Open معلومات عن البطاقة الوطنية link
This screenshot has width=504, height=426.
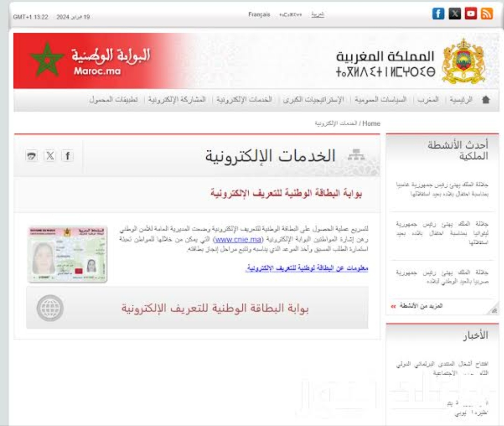coord(307,268)
